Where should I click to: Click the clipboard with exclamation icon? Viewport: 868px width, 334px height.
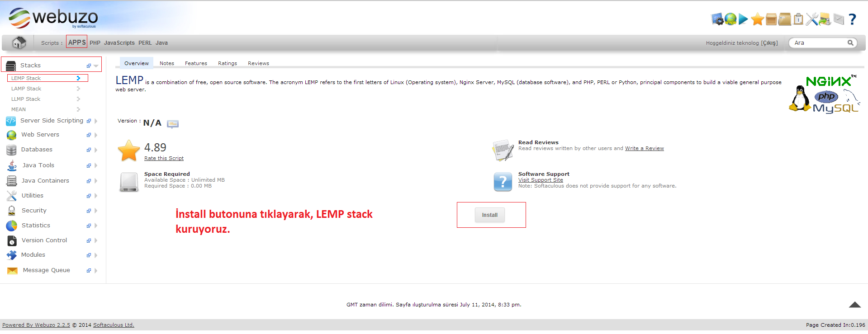click(x=798, y=19)
